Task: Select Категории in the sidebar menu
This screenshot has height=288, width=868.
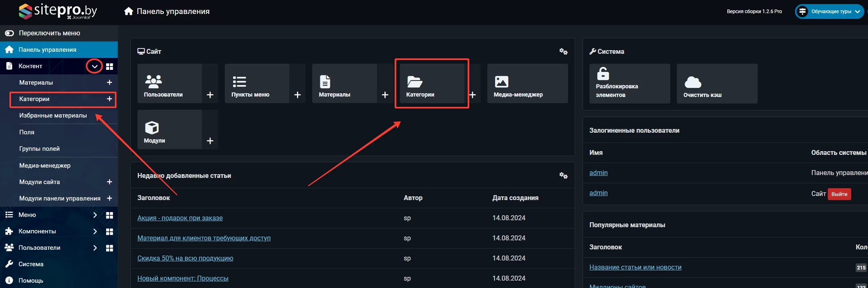Action: [x=34, y=99]
